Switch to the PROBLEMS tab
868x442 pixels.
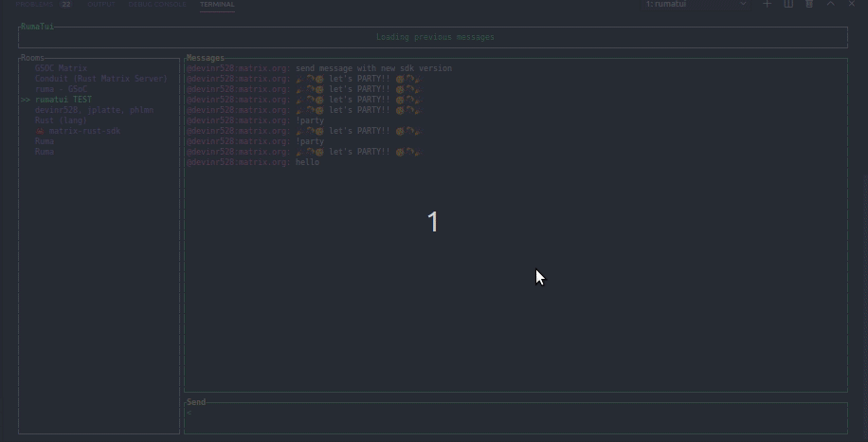[x=34, y=4]
